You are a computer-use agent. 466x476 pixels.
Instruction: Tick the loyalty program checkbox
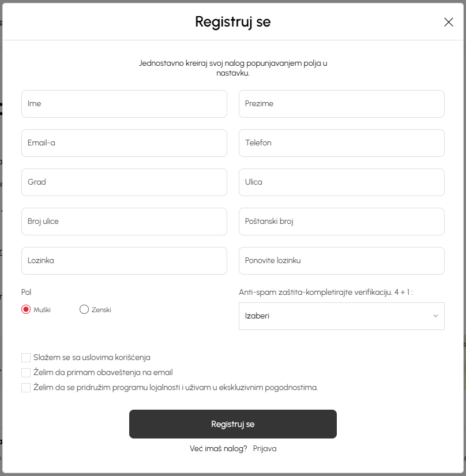pos(26,388)
